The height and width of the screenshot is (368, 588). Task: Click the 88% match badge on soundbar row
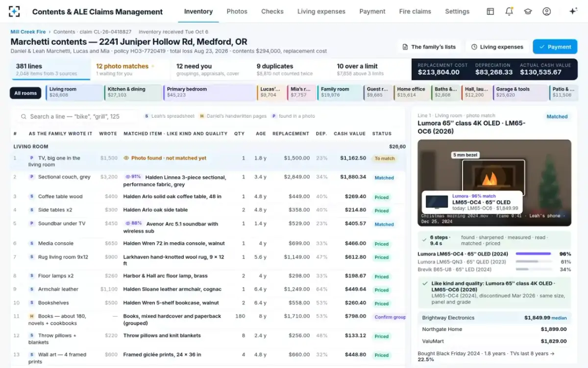(133, 223)
